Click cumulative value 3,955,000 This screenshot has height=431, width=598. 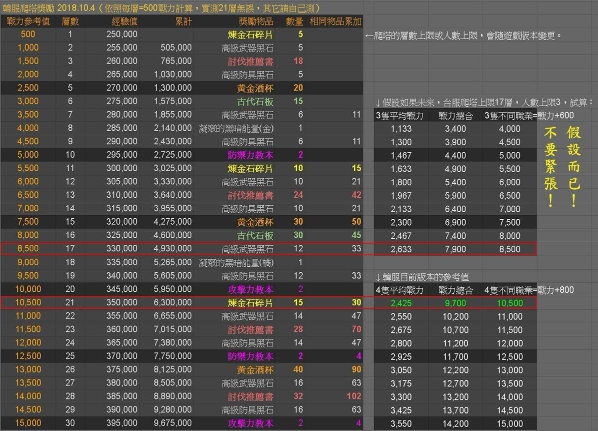coord(173,208)
